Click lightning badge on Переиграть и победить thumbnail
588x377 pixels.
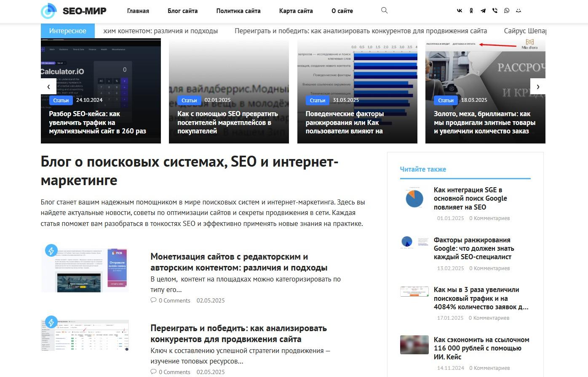[x=51, y=322]
